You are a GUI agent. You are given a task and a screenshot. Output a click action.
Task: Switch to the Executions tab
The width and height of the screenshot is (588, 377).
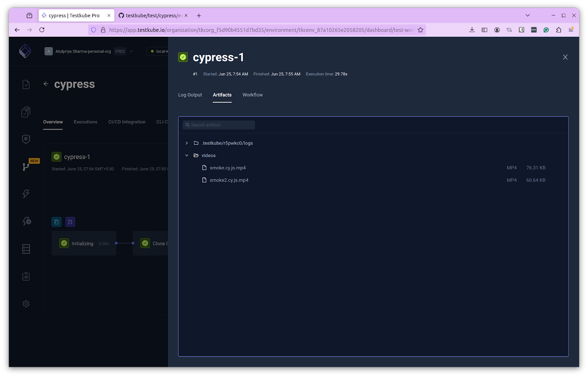85,122
